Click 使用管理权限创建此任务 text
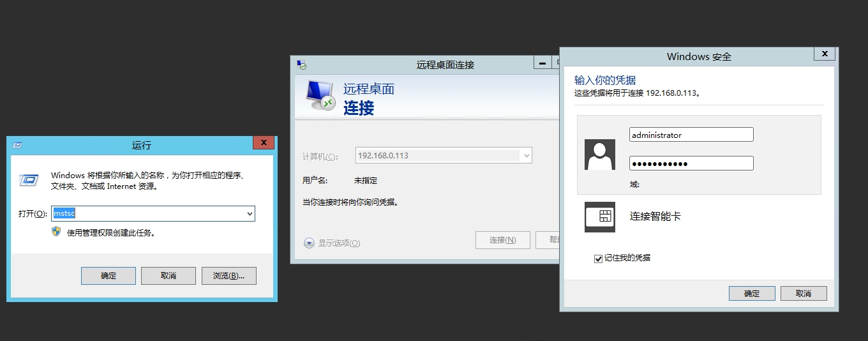This screenshot has height=341, width=868. (x=111, y=233)
